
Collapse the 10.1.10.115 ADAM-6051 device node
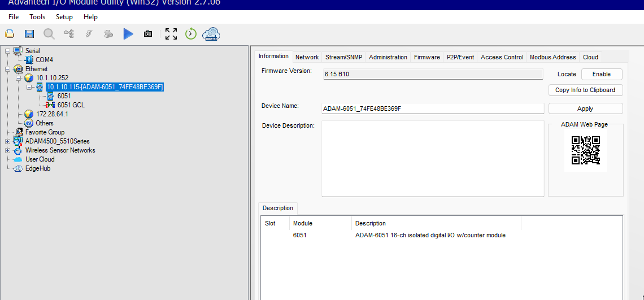[x=29, y=87]
